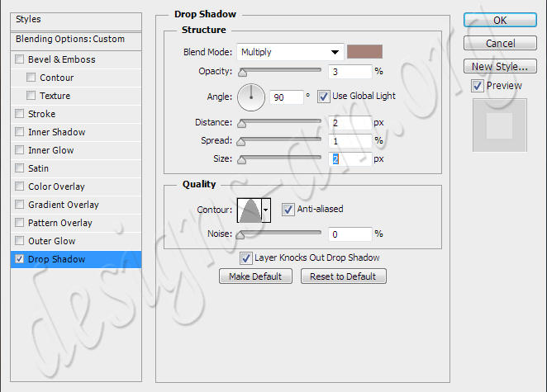Click the Angle dial control

251,97
